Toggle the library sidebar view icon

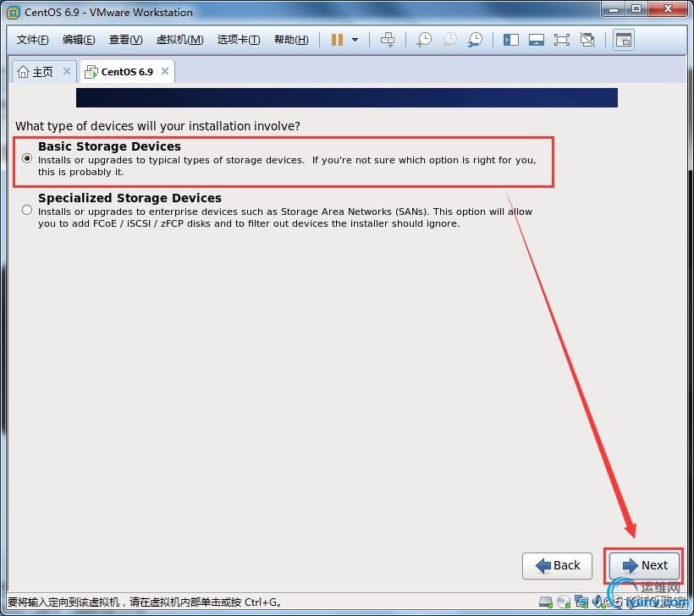coord(510,40)
